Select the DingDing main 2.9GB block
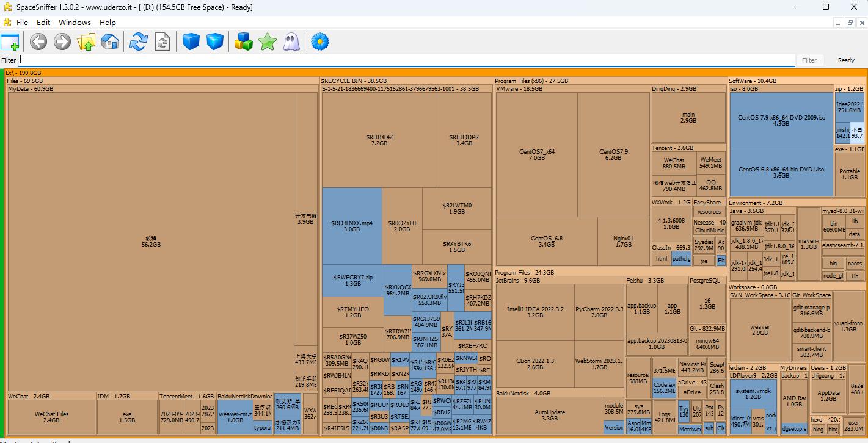This screenshot has width=868, height=443. (x=688, y=118)
